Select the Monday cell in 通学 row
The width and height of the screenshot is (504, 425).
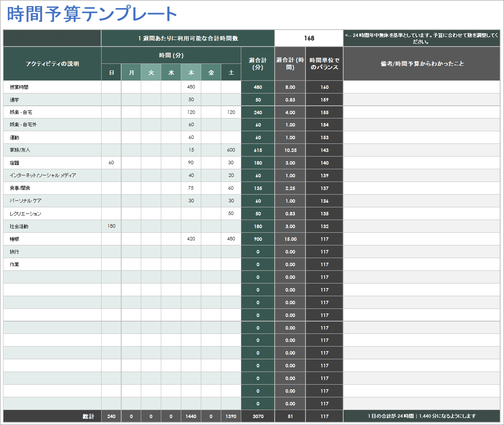pos(131,100)
